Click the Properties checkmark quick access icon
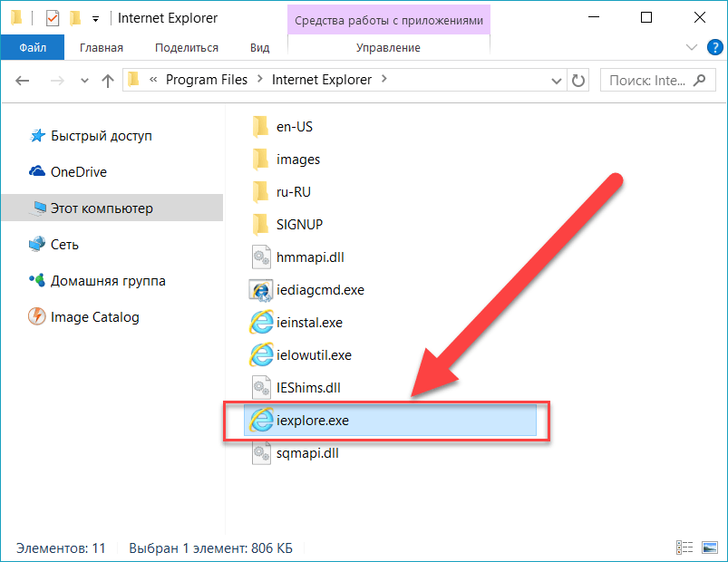 (53, 18)
